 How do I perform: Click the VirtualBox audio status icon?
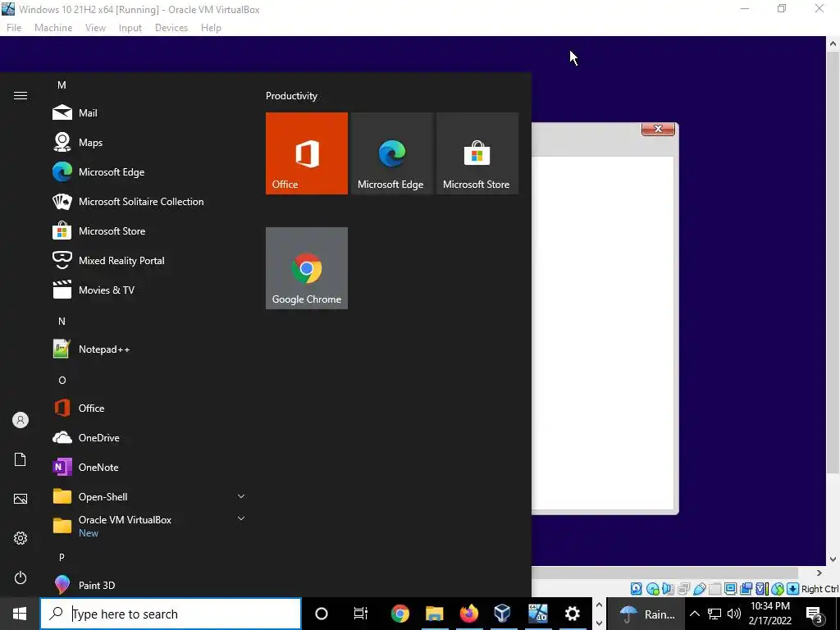[668, 589]
